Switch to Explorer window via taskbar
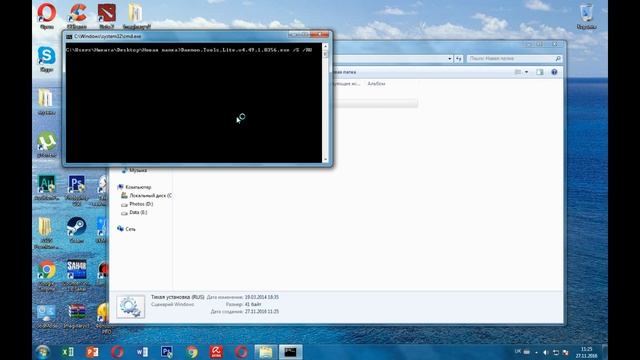This screenshot has width=640, height=360. coord(266,351)
